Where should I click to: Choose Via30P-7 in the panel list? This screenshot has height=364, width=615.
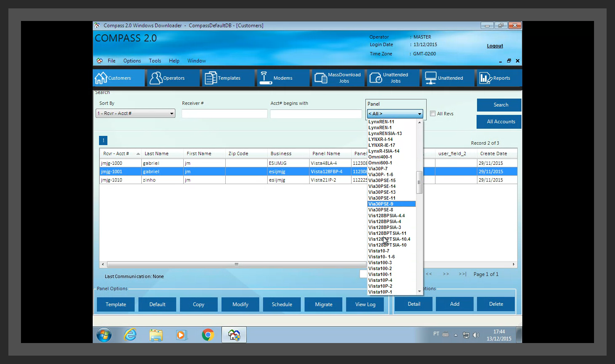click(391, 169)
